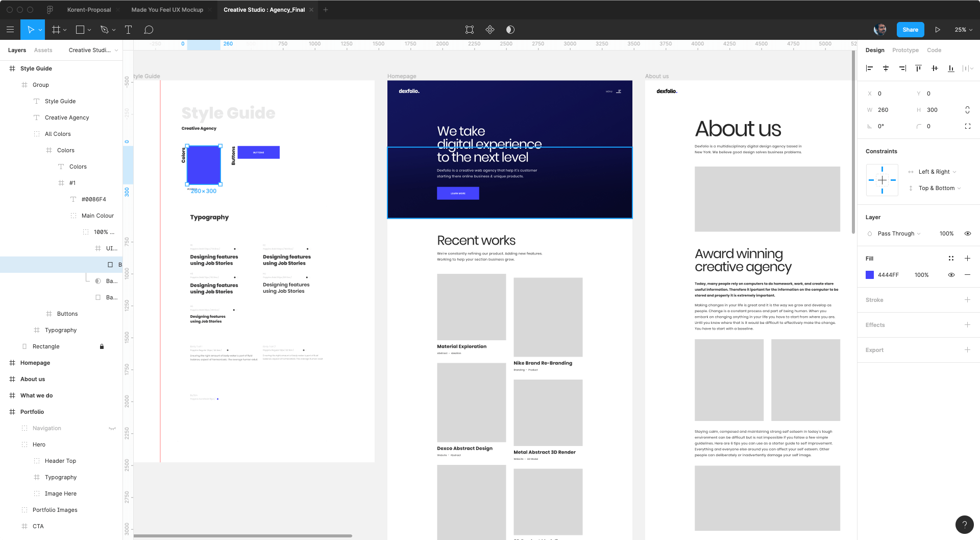Unlock the Rectangle layer

pos(102,346)
